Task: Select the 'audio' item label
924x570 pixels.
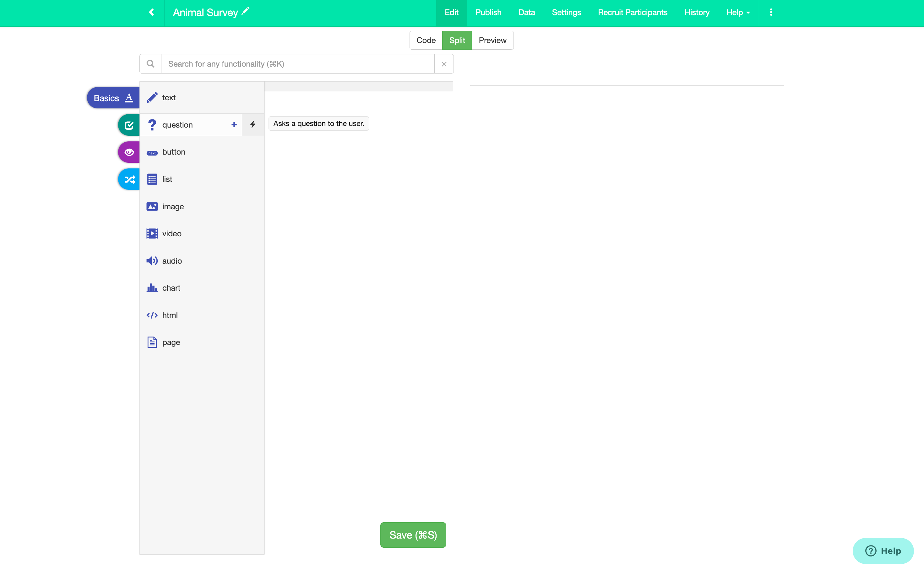Action: [172, 261]
